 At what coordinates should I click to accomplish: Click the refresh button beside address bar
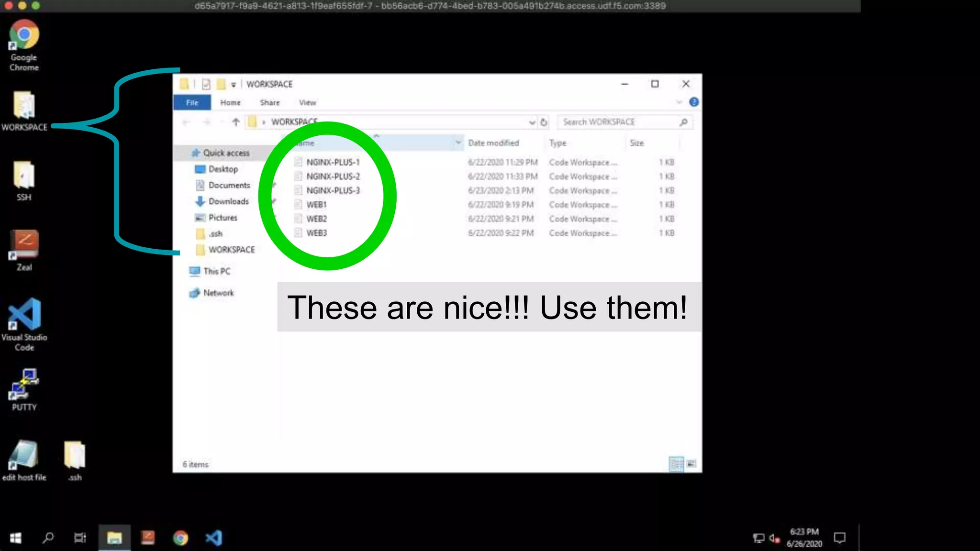[544, 122]
